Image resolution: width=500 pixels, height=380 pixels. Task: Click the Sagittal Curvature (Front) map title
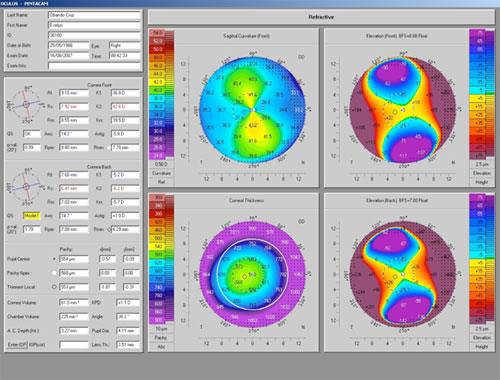pos(246,36)
